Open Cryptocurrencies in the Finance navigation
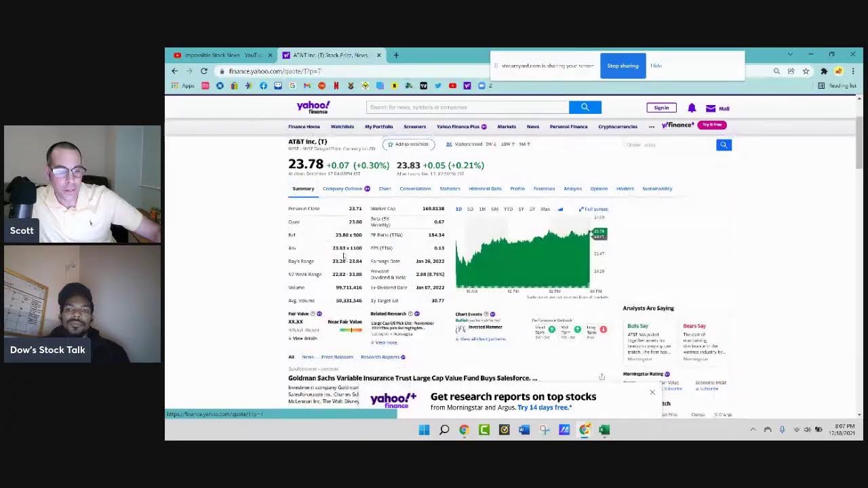The height and width of the screenshot is (488, 868). coord(618,127)
